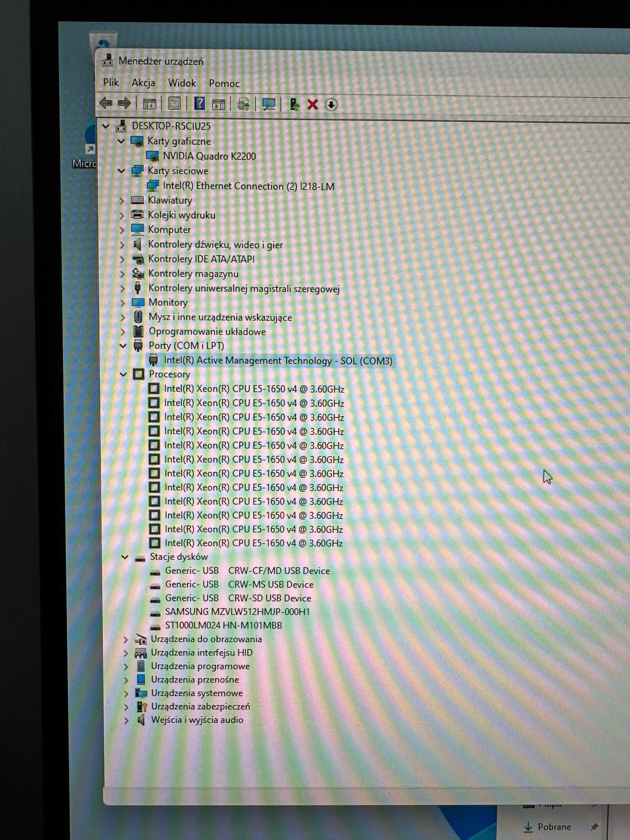The height and width of the screenshot is (840, 630).
Task: Click the red X Uninstall device icon
Action: coord(313,105)
